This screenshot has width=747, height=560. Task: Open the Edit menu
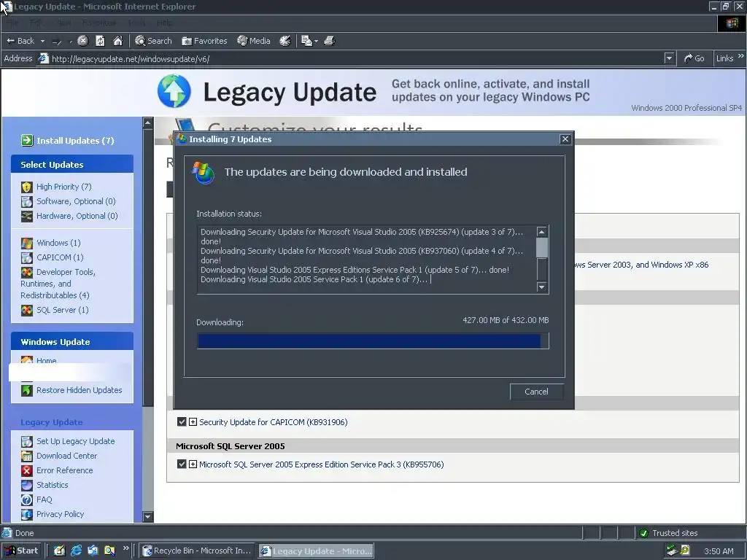[36, 23]
